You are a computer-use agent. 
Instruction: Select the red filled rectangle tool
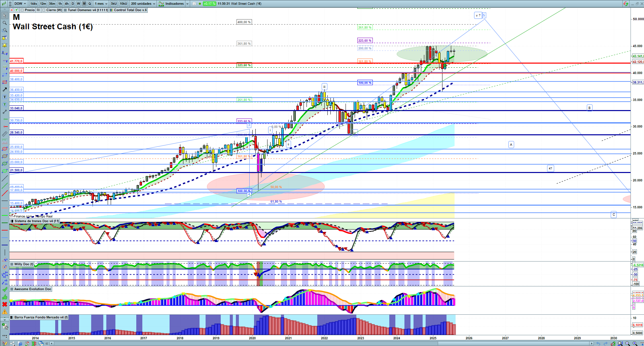4,82
